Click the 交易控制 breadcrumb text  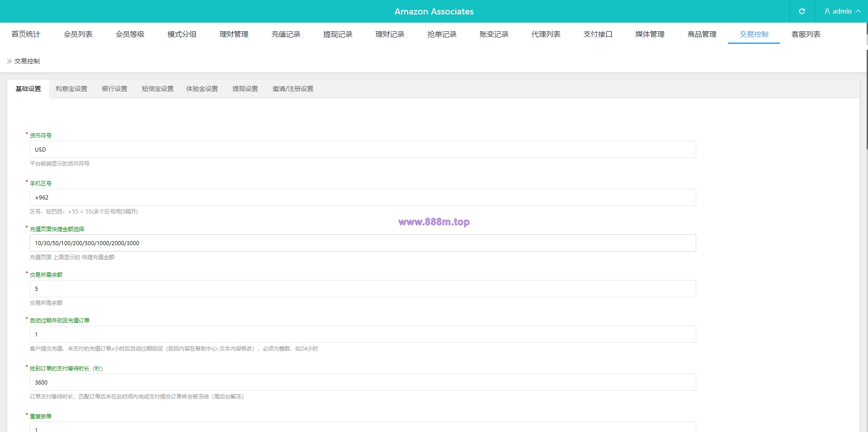(27, 61)
